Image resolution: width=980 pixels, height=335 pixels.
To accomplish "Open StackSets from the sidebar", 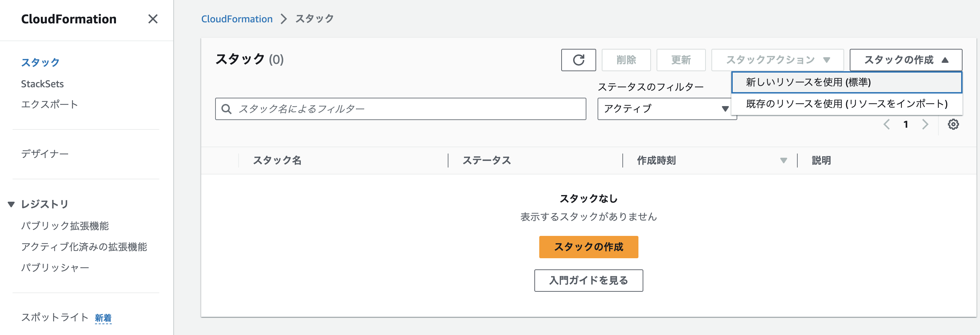I will point(42,84).
